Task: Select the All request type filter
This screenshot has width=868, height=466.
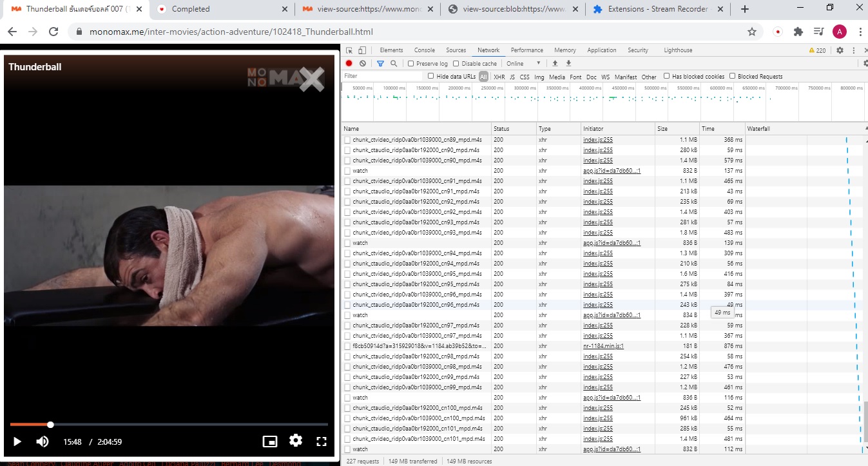Action: pyautogui.click(x=483, y=77)
